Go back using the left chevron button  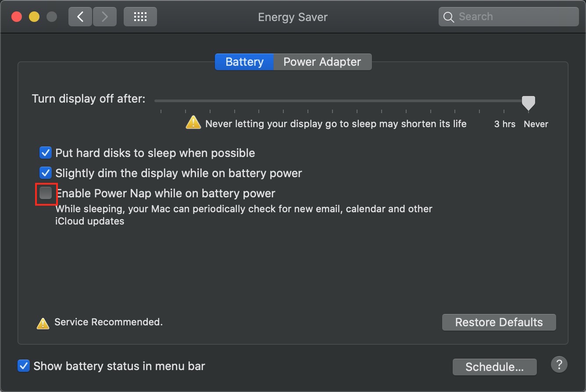[80, 17]
